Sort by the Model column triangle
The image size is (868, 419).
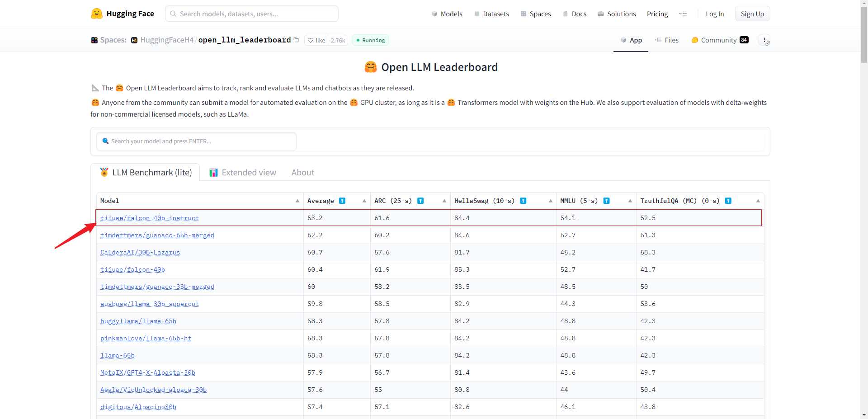point(297,201)
